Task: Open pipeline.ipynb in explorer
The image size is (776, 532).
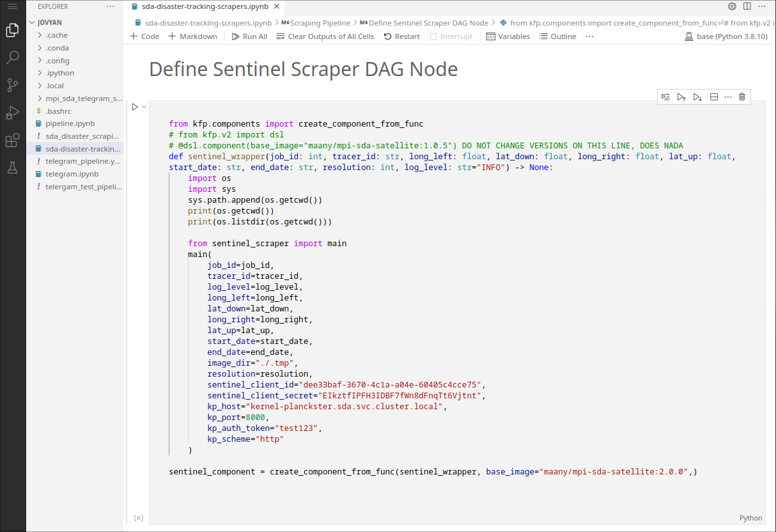Action: pos(75,123)
